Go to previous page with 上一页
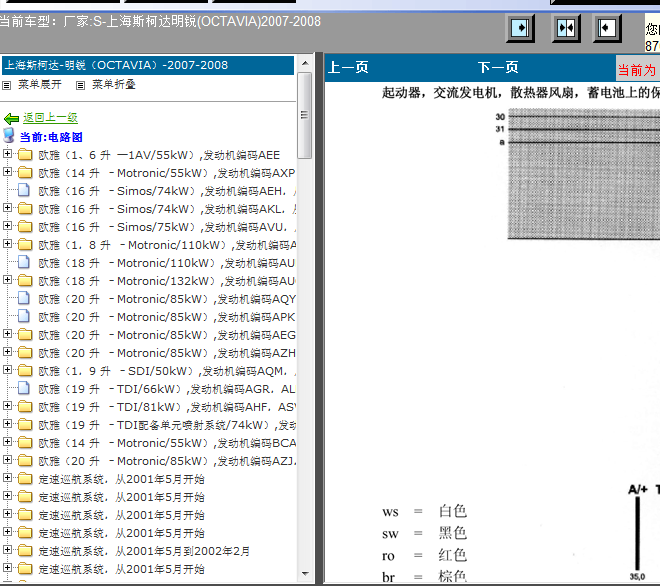 tap(348, 67)
